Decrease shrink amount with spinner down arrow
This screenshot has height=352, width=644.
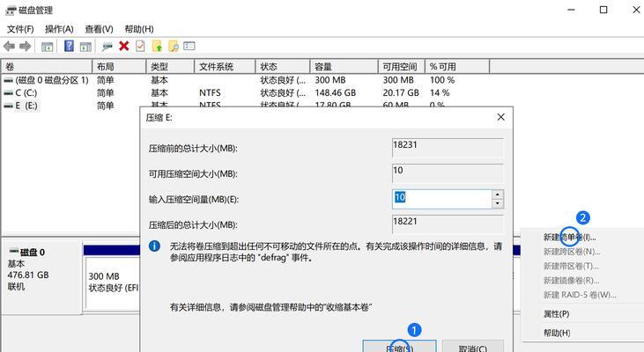pyautogui.click(x=498, y=203)
